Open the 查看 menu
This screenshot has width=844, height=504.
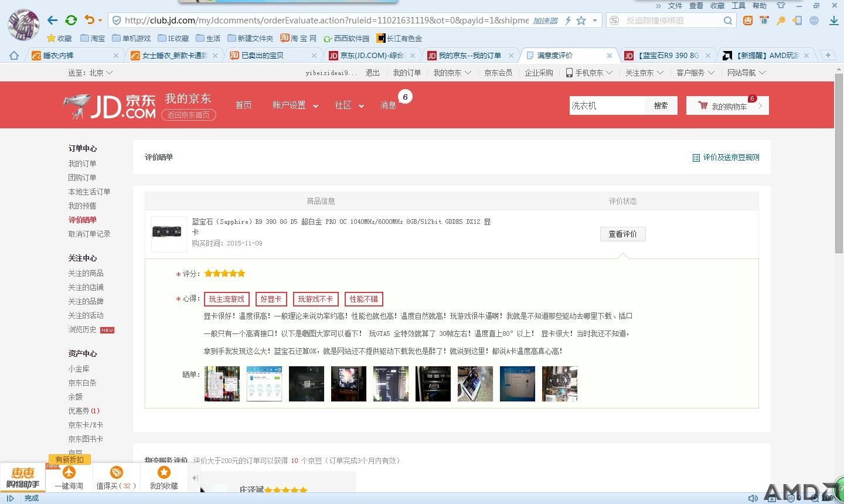click(x=696, y=5)
